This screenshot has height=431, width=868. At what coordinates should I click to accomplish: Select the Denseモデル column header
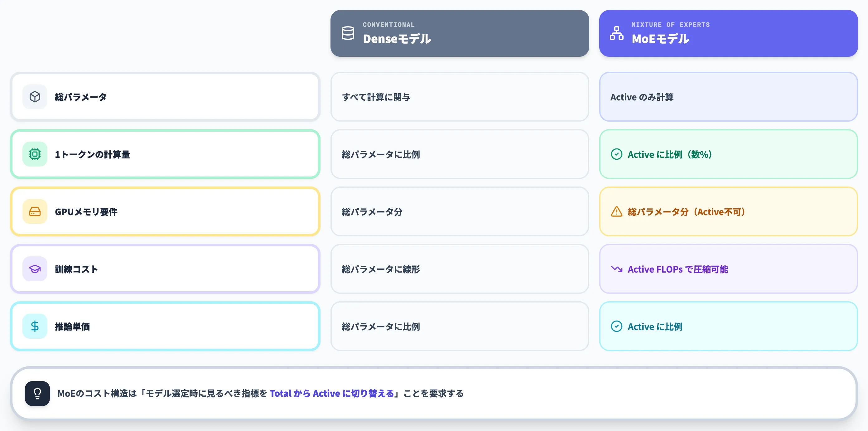coord(460,33)
